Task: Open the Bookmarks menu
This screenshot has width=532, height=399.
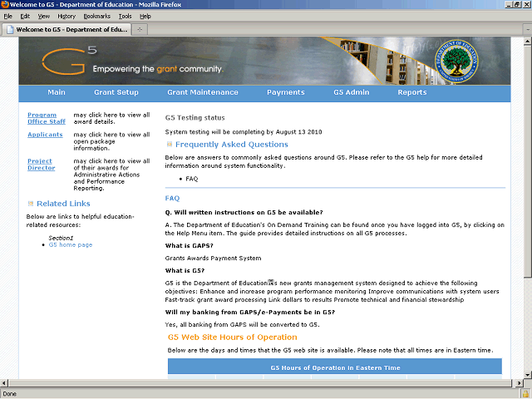Action: (96, 17)
